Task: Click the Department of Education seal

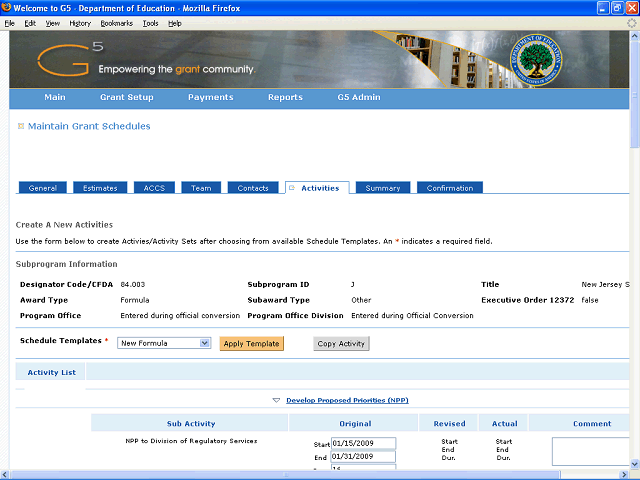Action: pos(536,60)
